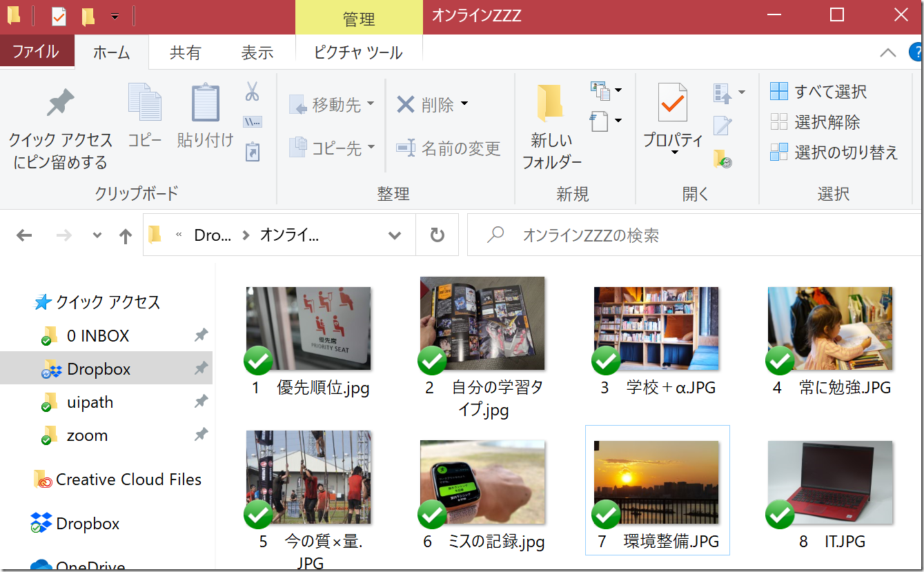This screenshot has height=572, width=924.
Task: Open recent locations dropdown arrow
Action: [x=97, y=236]
